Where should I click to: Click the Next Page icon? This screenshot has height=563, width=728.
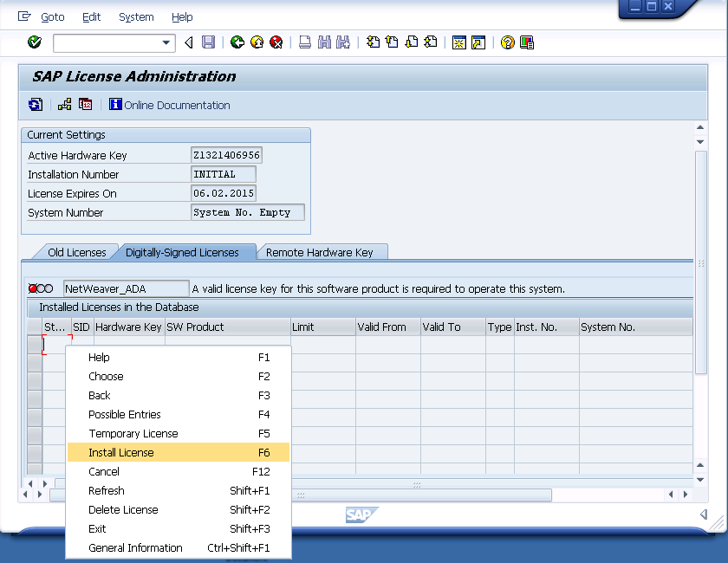[x=412, y=42]
